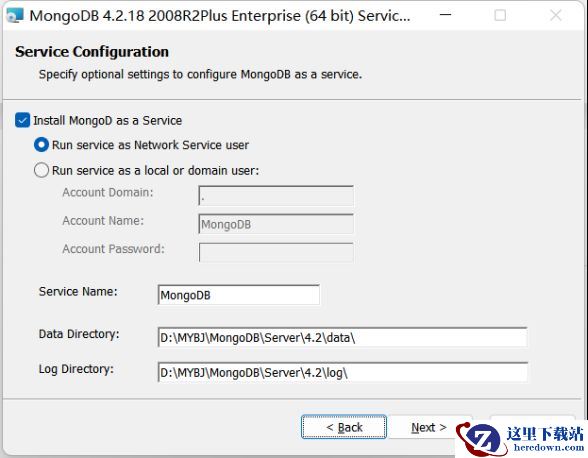588x458 pixels.
Task: Click the Run service as Network Service label
Action: pos(150,145)
